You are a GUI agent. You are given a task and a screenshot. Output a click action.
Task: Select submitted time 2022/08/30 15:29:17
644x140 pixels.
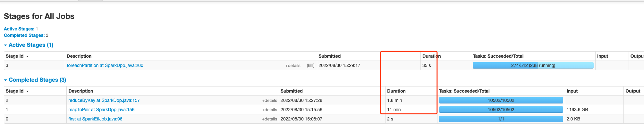click(339, 65)
